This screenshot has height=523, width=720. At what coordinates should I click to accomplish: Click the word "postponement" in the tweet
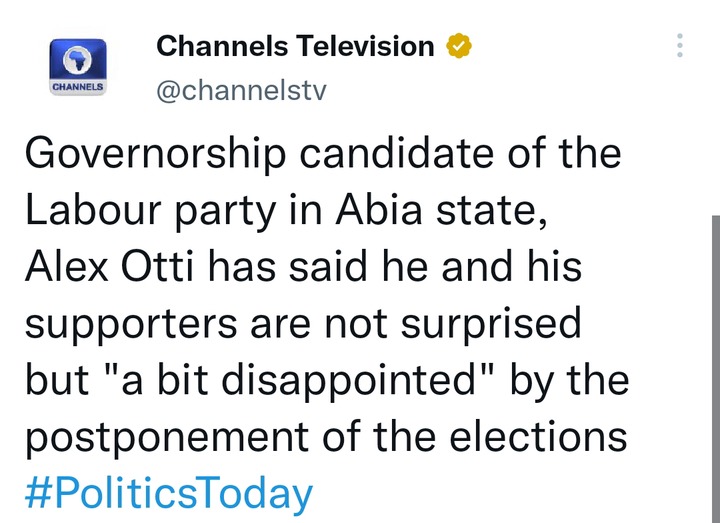click(x=167, y=438)
